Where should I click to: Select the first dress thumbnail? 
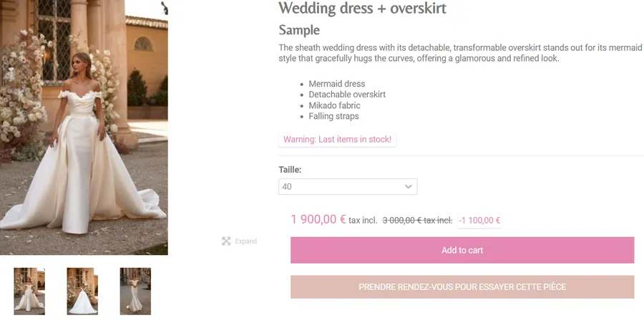tap(29, 291)
